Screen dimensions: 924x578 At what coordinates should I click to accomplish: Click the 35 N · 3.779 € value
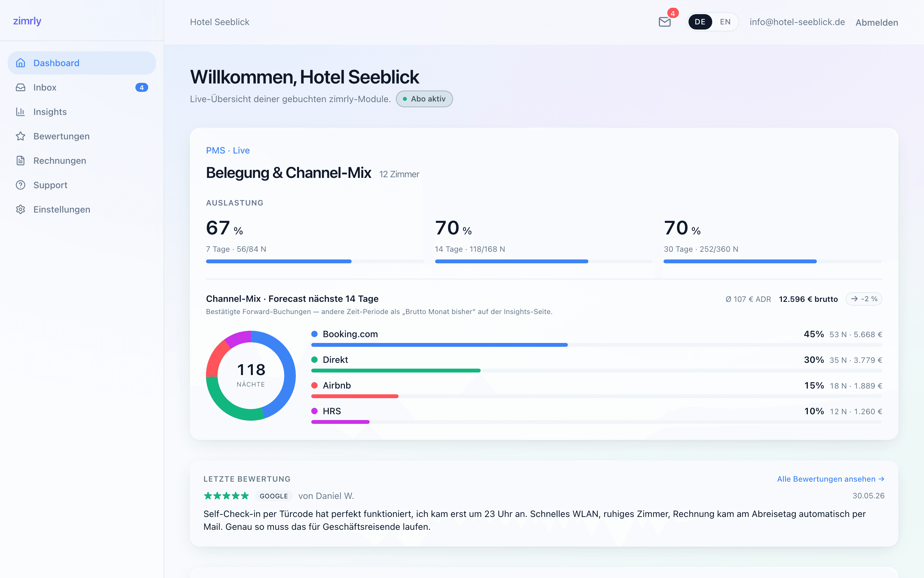(x=856, y=360)
